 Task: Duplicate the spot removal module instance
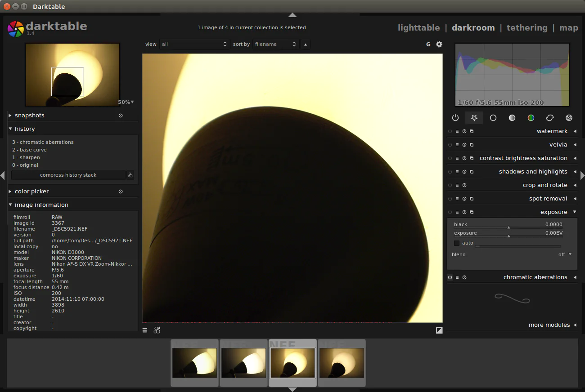click(472, 199)
